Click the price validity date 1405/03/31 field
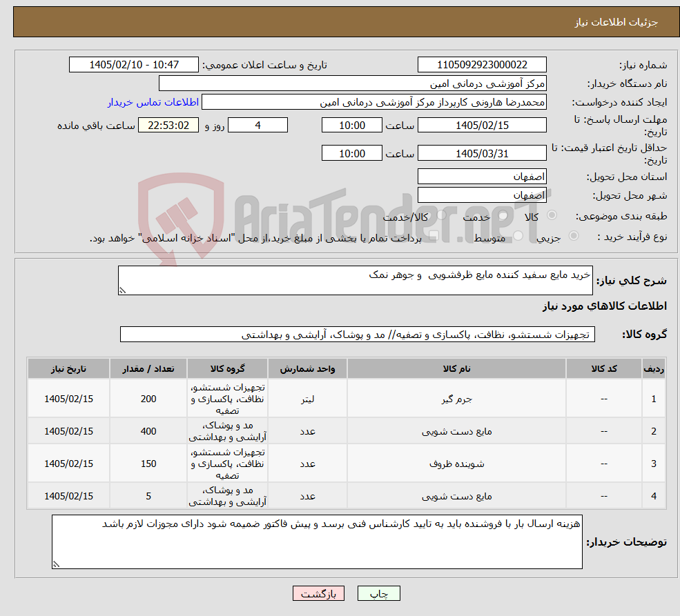Viewport: 680px width, 616px height. pyautogui.click(x=482, y=153)
